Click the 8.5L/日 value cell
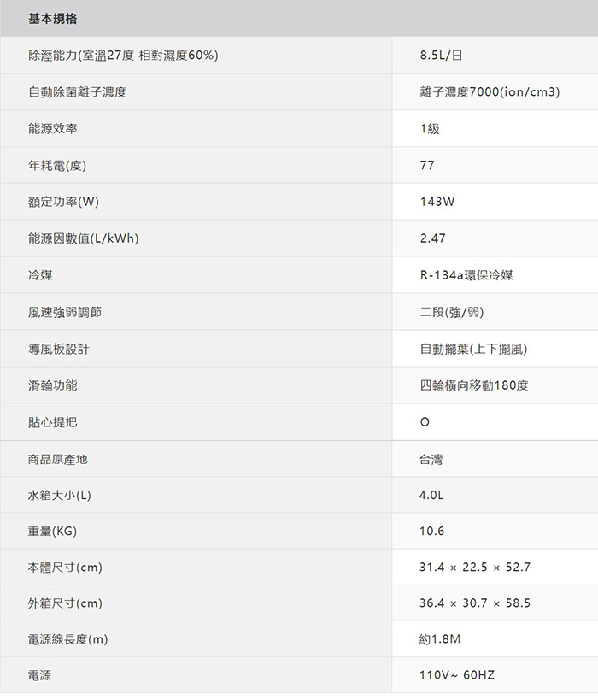 tap(441, 56)
